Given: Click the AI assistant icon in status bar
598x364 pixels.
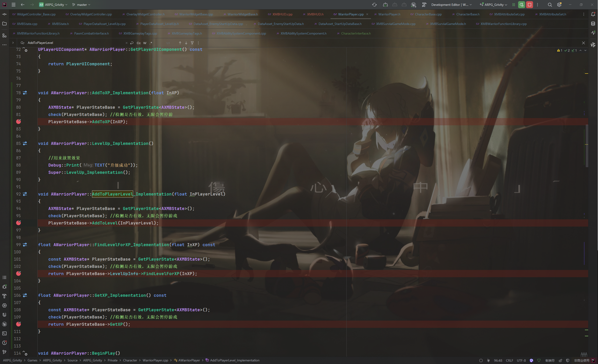Looking at the screenshot, I should point(531,360).
